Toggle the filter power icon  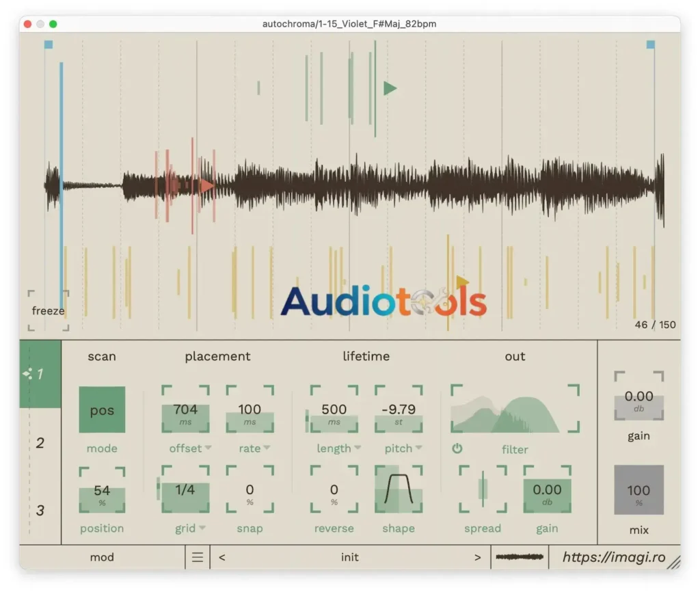click(457, 448)
